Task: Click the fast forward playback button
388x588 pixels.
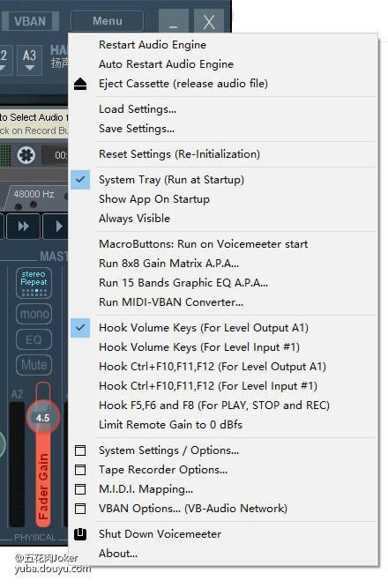Action: (x=23, y=227)
